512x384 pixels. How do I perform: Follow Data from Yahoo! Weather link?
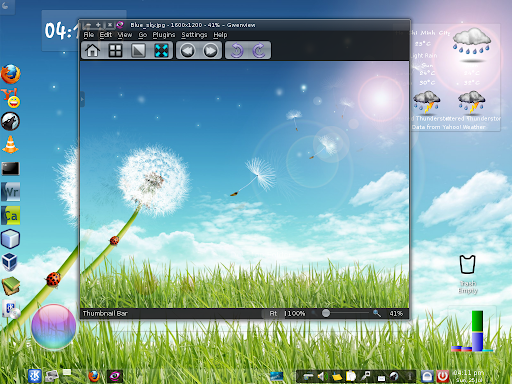coord(449,127)
